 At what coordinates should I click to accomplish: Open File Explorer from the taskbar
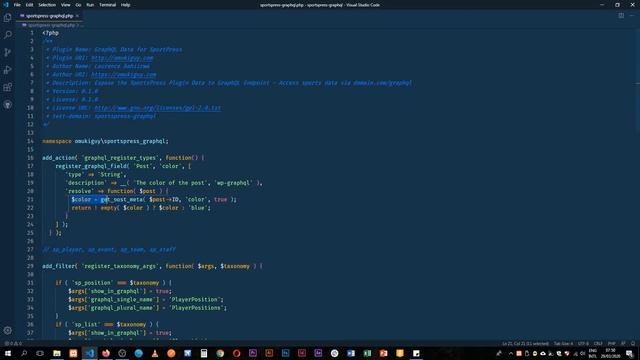pyautogui.click(x=57, y=353)
